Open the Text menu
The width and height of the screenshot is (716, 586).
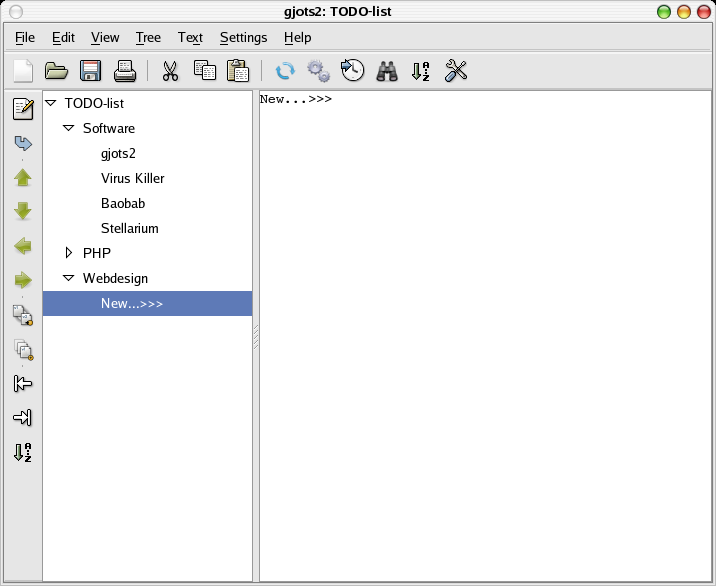(190, 37)
